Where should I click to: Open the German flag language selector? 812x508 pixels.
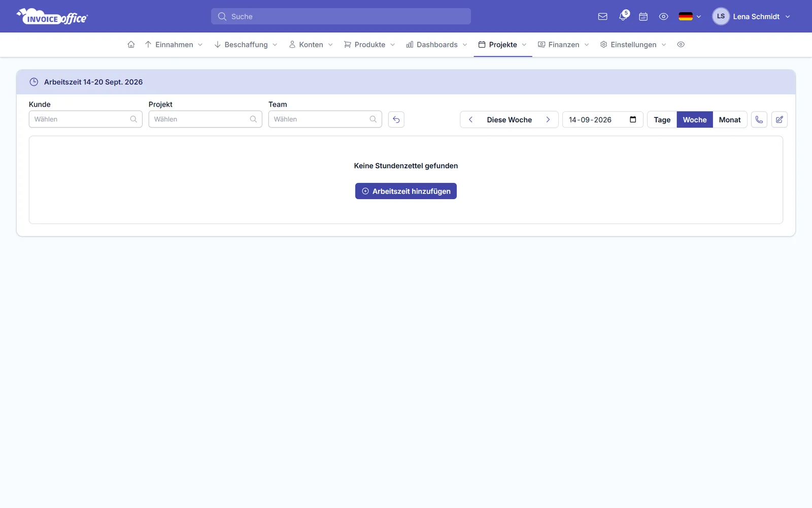[x=690, y=16]
